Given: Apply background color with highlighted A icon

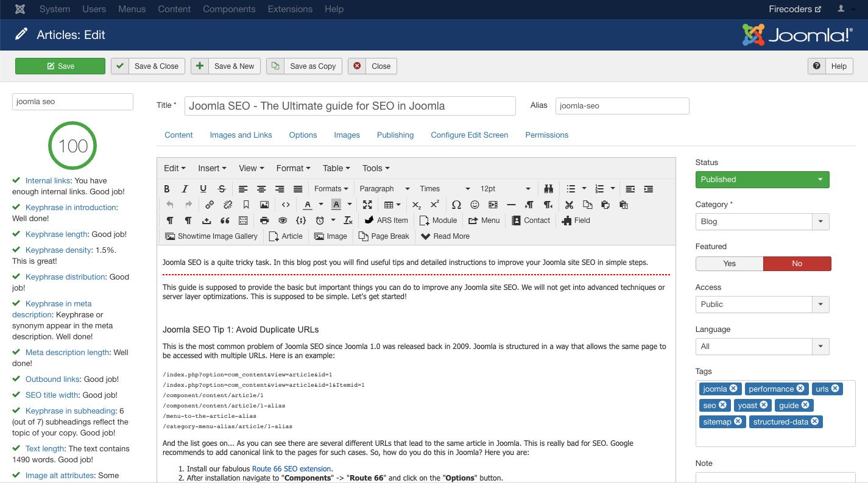Looking at the screenshot, I should [x=336, y=205].
